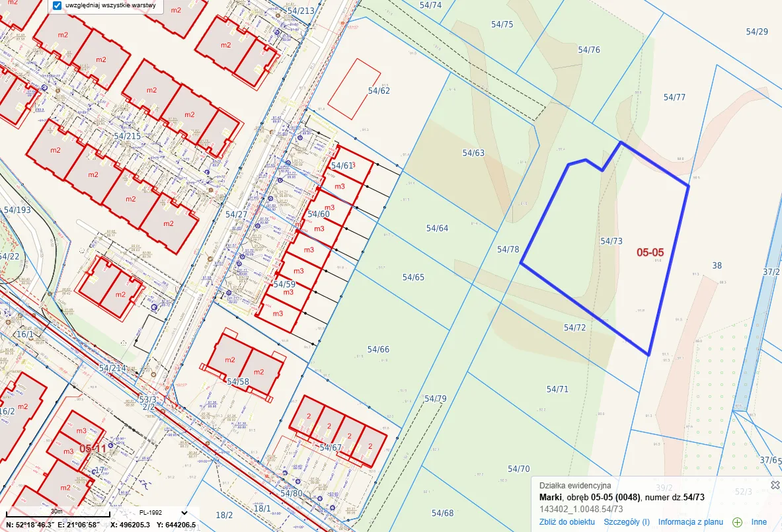Image resolution: width=782 pixels, height=532 pixels.
Task: Click the E: 21°06′58″ longitude readout
Action: pyautogui.click(x=79, y=525)
